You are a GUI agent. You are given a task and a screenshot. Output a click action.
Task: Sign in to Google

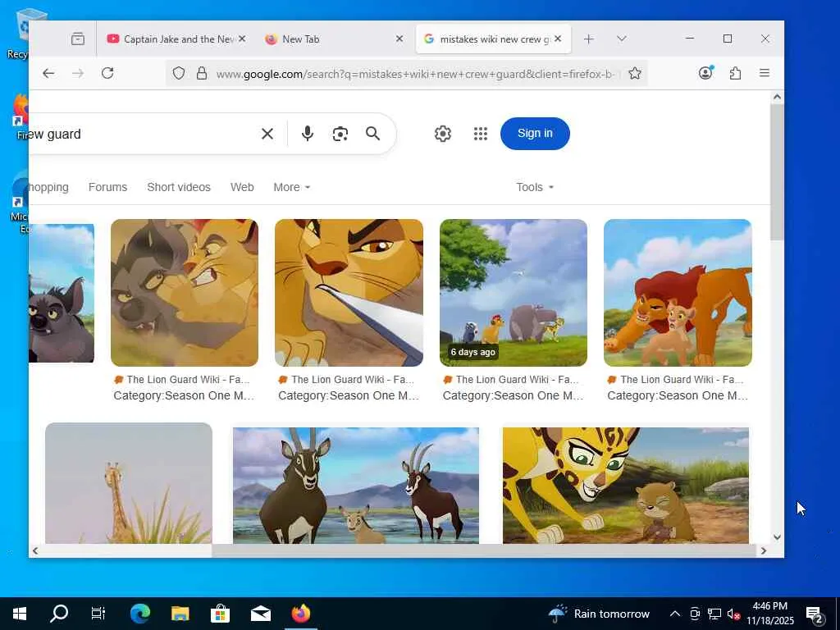pos(535,134)
